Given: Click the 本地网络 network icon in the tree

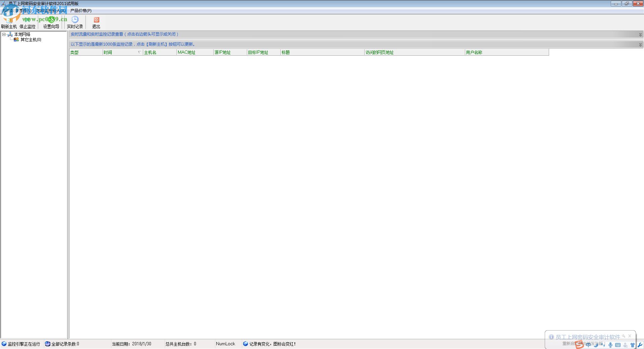Looking at the screenshot, I should [10, 34].
